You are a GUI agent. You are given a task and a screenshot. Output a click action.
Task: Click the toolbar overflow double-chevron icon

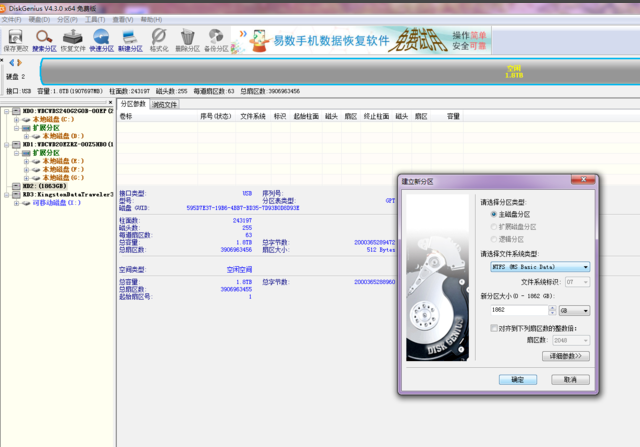243,33
